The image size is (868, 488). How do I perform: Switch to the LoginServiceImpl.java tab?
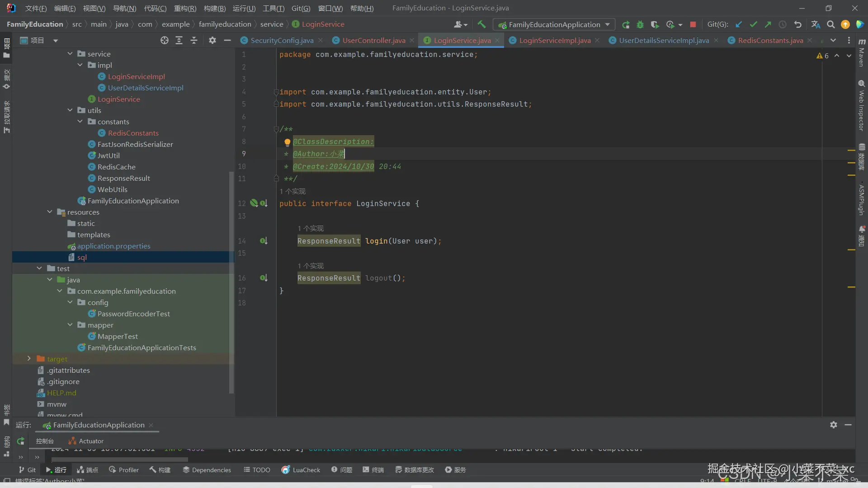(554, 41)
